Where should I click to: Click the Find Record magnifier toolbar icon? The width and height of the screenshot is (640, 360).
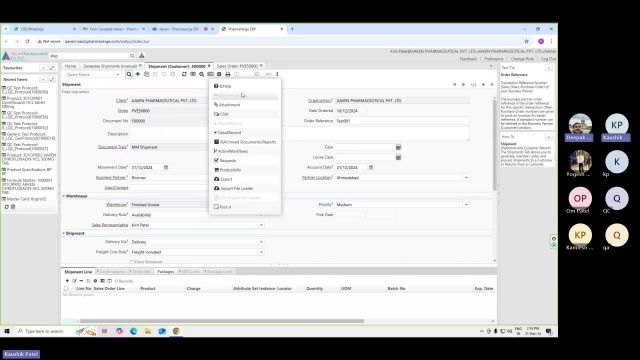point(129,74)
